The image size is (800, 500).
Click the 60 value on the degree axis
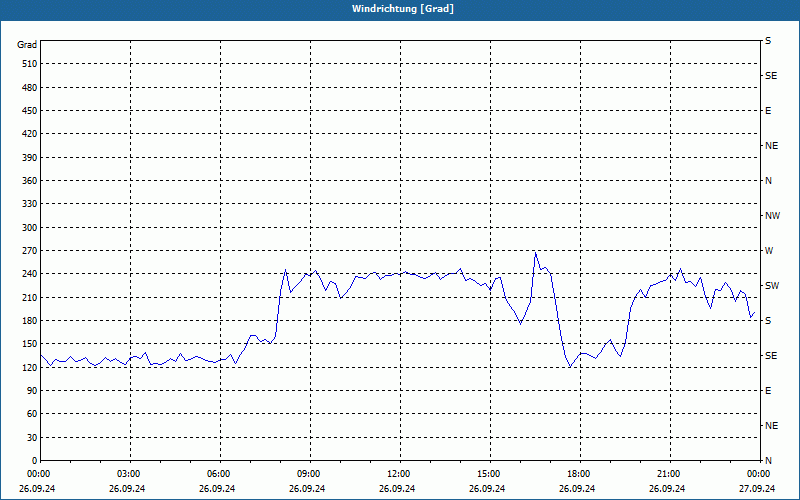(x=32, y=414)
